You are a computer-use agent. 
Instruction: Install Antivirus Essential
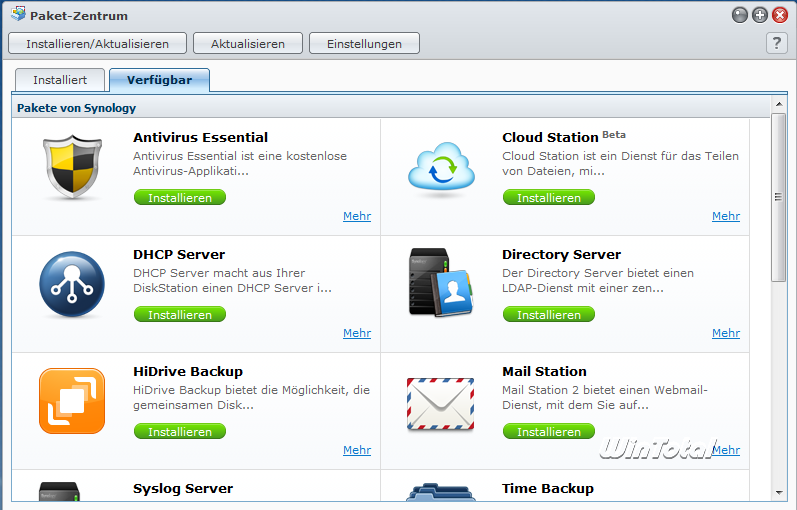[x=180, y=197]
